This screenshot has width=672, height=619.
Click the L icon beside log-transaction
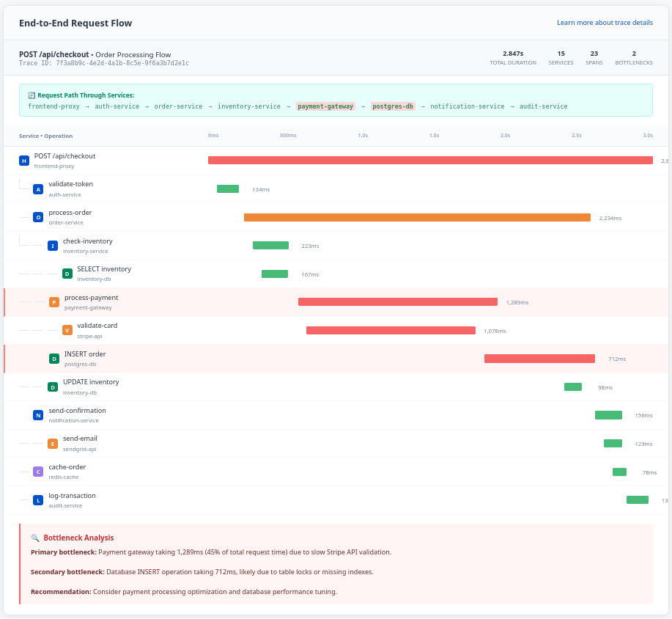point(38,500)
